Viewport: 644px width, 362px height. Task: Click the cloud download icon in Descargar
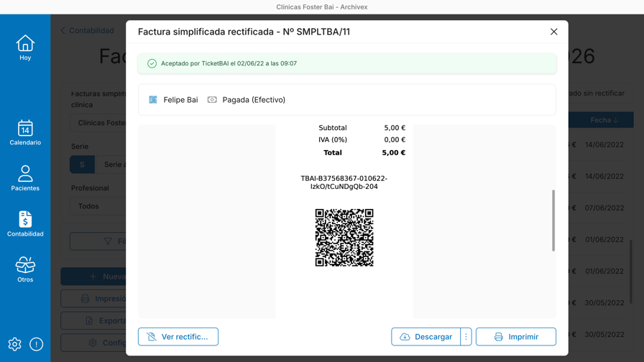[x=405, y=337]
